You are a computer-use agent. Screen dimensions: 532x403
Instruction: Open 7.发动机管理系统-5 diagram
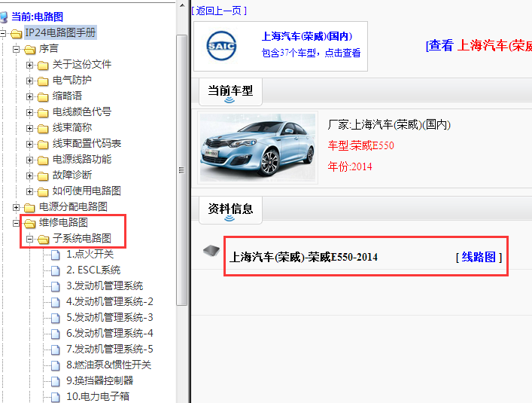110,349
